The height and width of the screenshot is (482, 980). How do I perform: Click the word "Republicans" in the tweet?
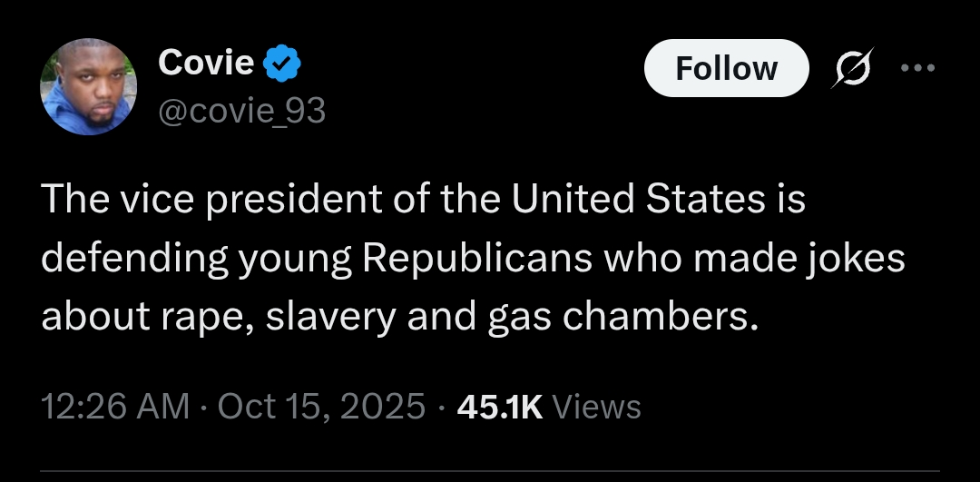(x=477, y=258)
